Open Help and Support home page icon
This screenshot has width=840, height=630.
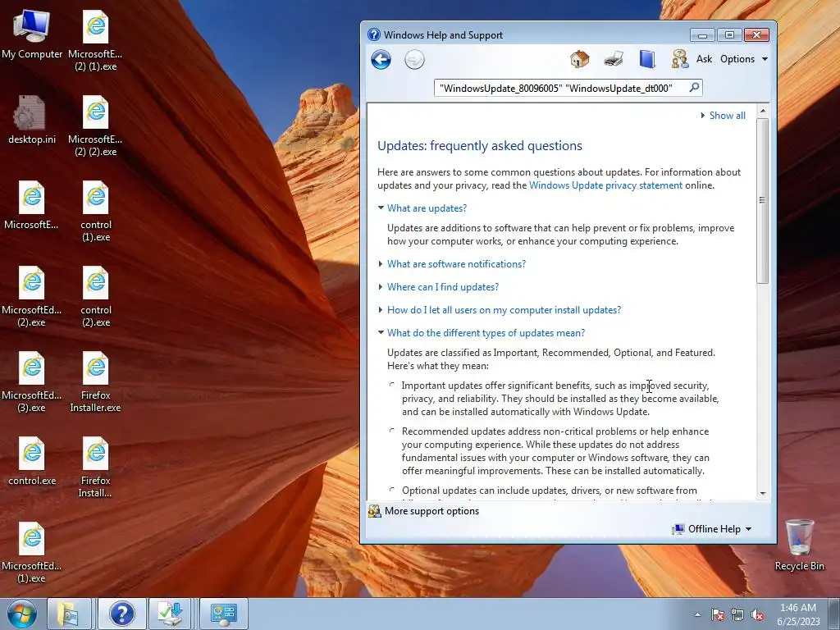[x=579, y=59]
